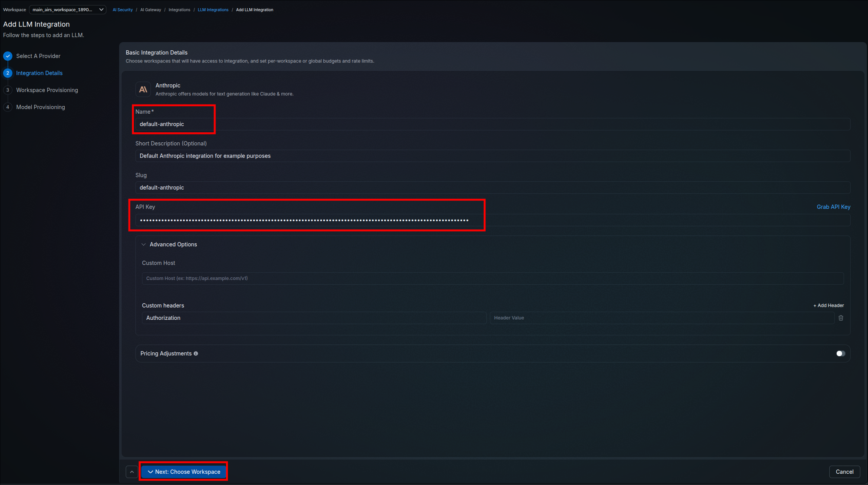The height and width of the screenshot is (485, 868).
Task: Click the AI Gateway breadcrumb
Action: pos(151,10)
